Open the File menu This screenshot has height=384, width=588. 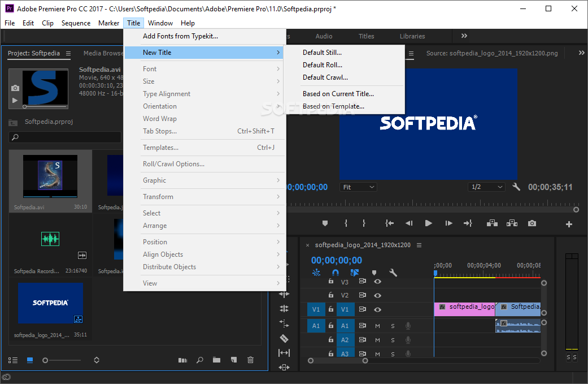point(10,23)
